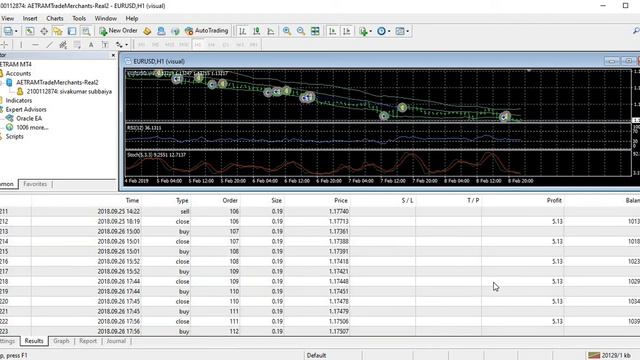Select the Vertical Line tool
The width and height of the screenshot is (640, 360).
click(x=21, y=44)
